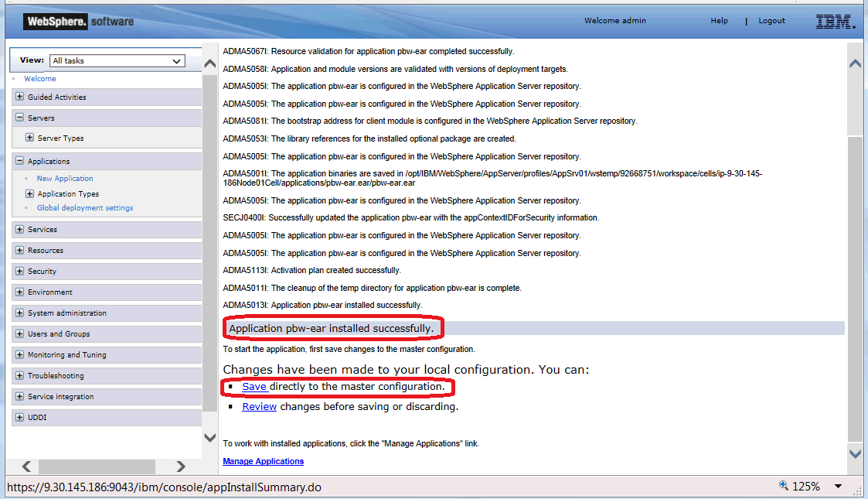Image resolution: width=868 pixels, height=499 pixels.
Task: Expand the Troubleshooting section
Action: pos(20,375)
